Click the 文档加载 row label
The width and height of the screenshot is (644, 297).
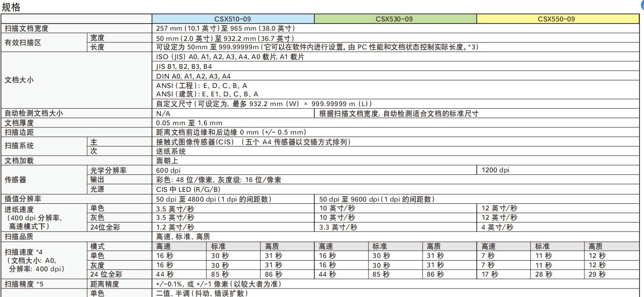[x=19, y=161]
